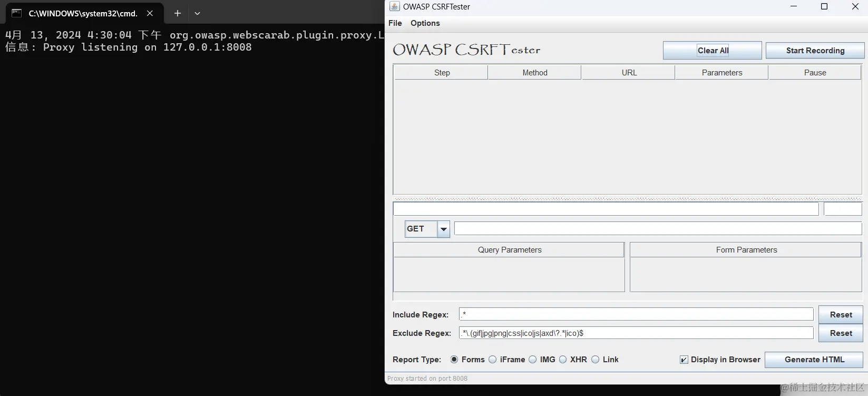This screenshot has width=868, height=396.
Task: Click the 'Proxy started on port 8008' status text
Action: [x=427, y=379]
